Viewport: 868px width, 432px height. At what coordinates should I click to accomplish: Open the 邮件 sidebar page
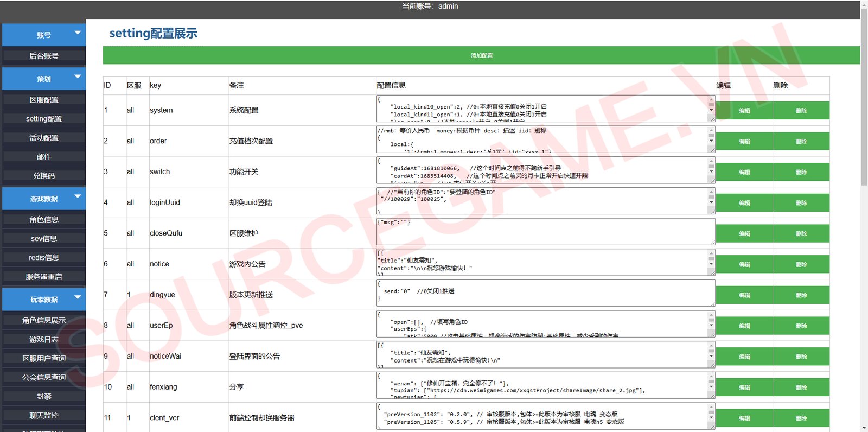pos(44,157)
